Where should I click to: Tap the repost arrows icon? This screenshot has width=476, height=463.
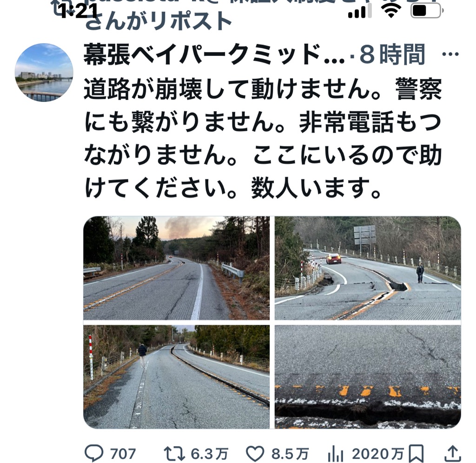174,454
